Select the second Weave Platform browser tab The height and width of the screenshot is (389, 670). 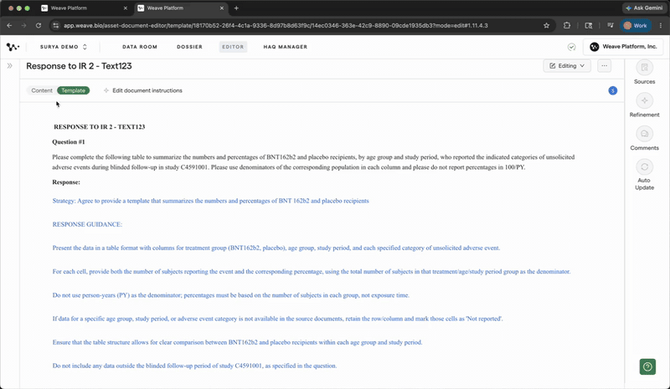click(x=181, y=8)
